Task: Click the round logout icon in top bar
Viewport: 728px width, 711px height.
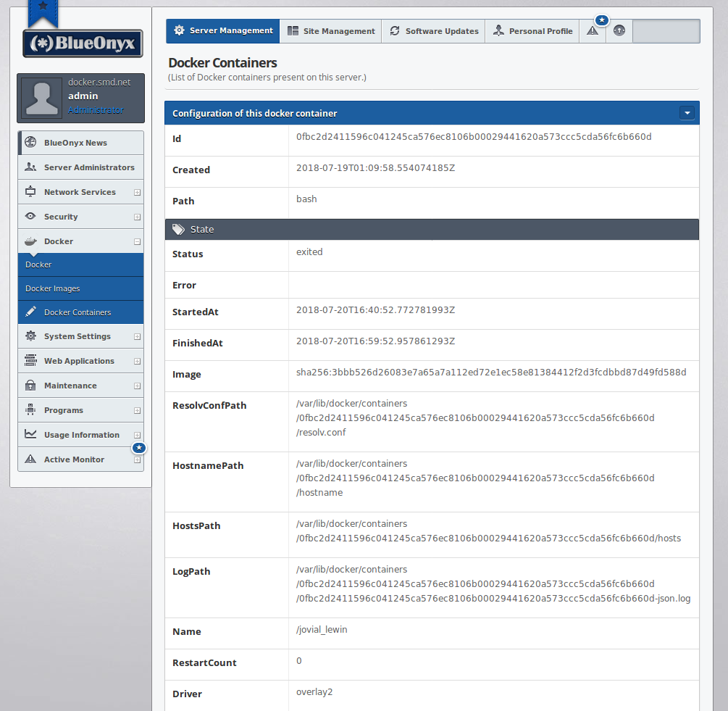Action: coord(619,30)
